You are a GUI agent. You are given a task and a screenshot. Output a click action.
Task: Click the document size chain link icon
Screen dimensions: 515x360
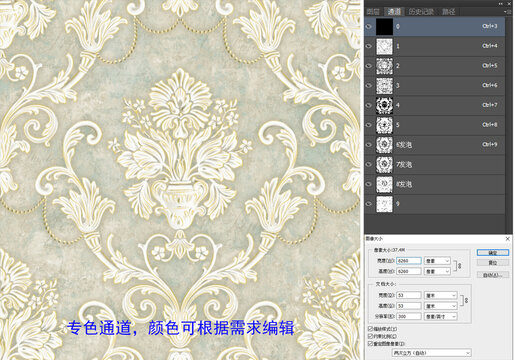[x=466, y=300]
